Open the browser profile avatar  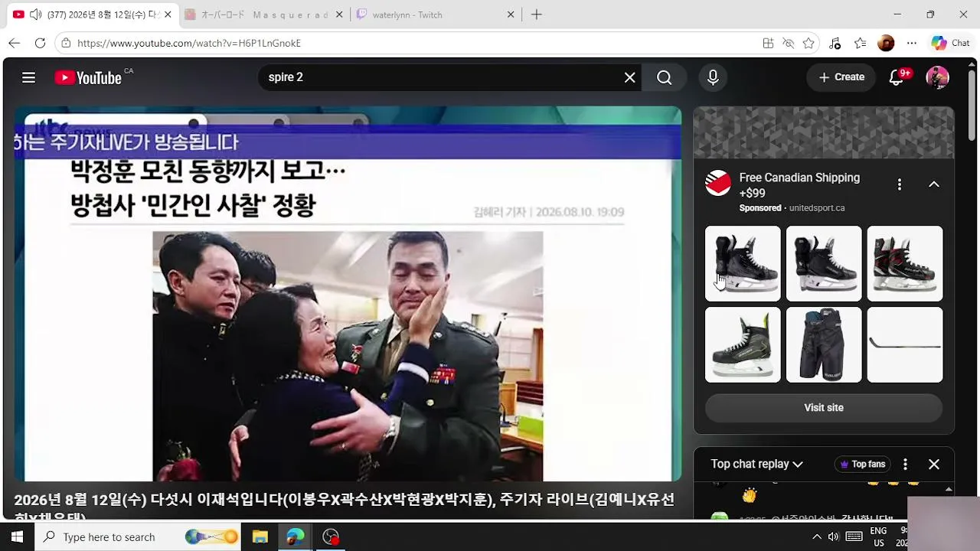pos(886,43)
